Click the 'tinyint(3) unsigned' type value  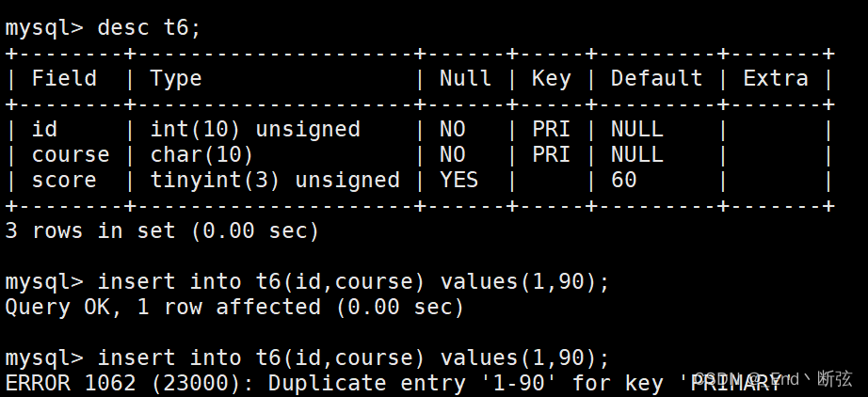[274, 180]
